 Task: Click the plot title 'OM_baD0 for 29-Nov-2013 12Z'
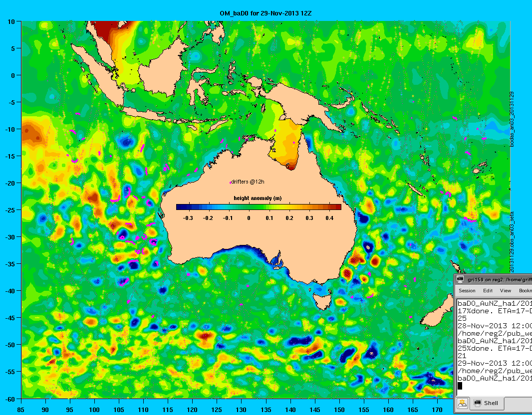click(x=266, y=13)
